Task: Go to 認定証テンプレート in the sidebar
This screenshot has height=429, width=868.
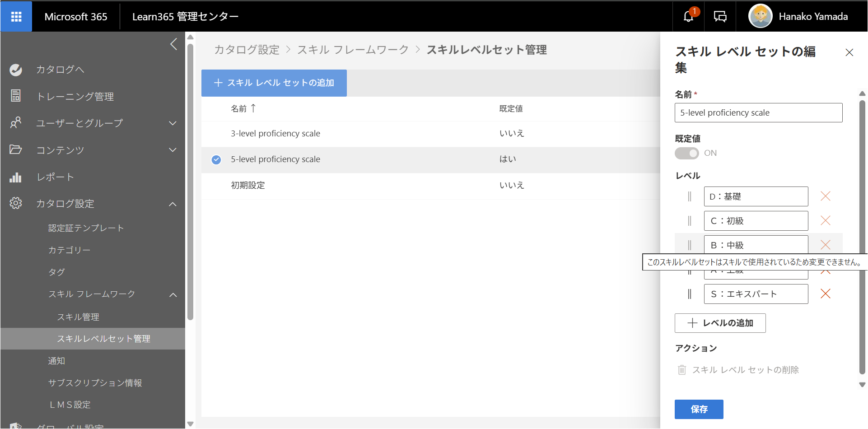Action: click(86, 228)
